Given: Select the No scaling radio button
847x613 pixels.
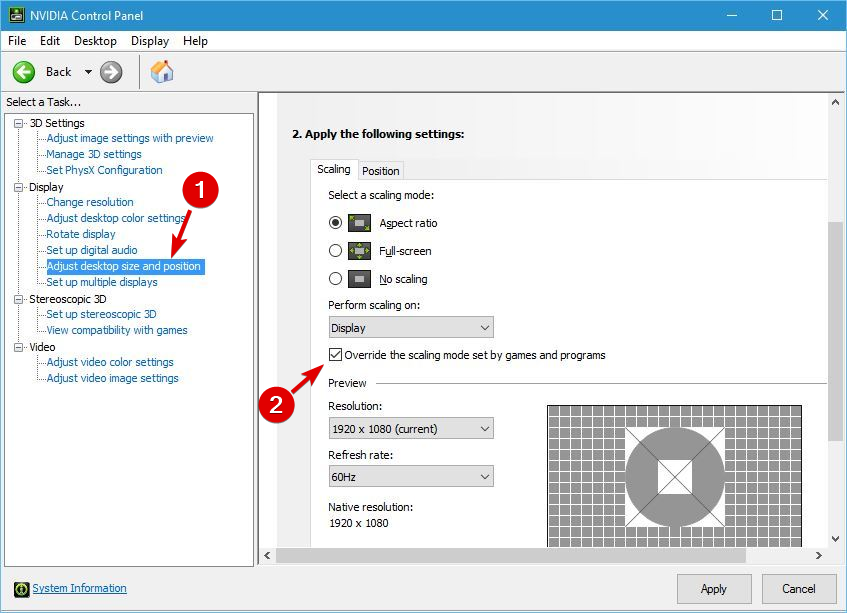Looking at the screenshot, I should point(335,279).
